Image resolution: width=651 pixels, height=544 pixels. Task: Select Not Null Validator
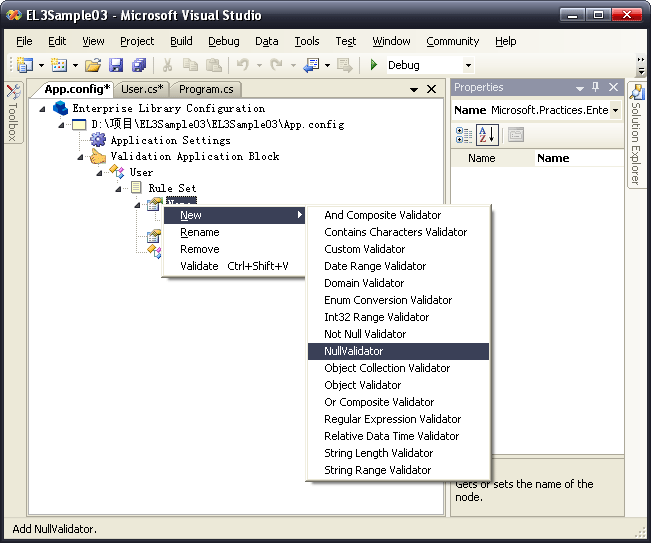tap(398, 334)
